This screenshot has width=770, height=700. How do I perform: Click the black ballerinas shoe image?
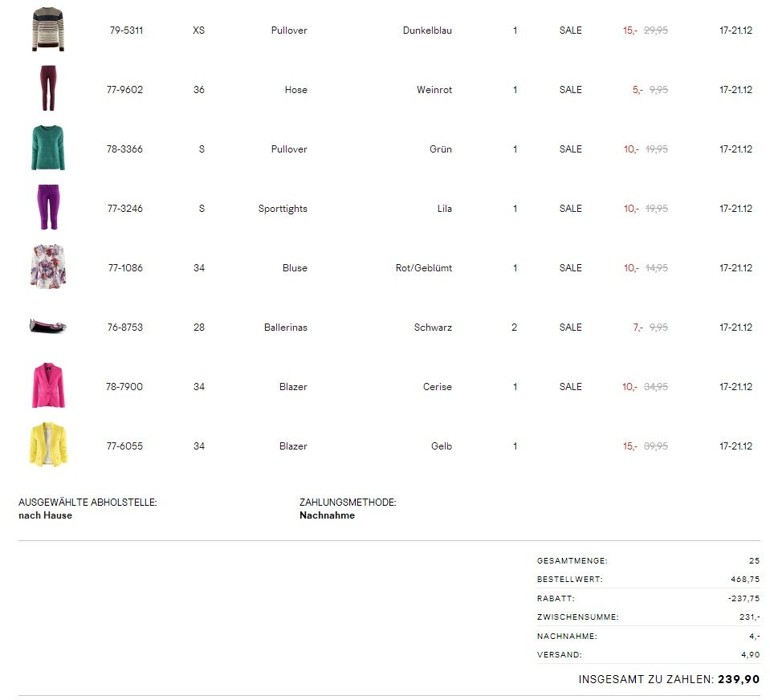(47, 325)
